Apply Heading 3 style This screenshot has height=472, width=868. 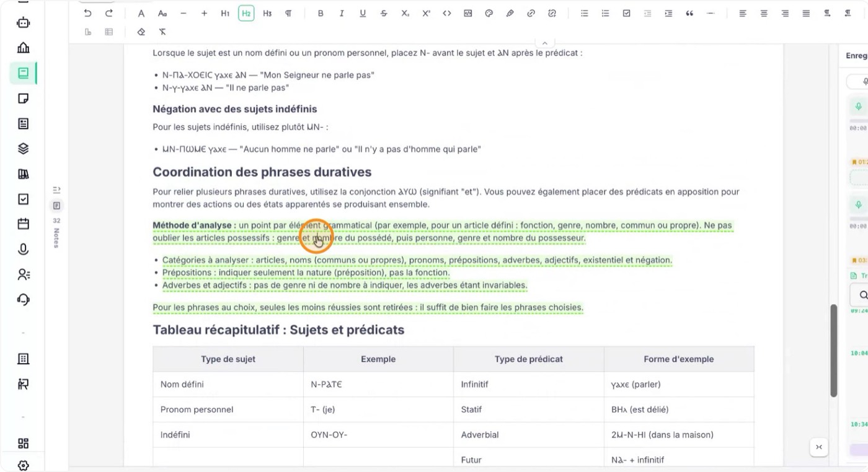pos(267,14)
